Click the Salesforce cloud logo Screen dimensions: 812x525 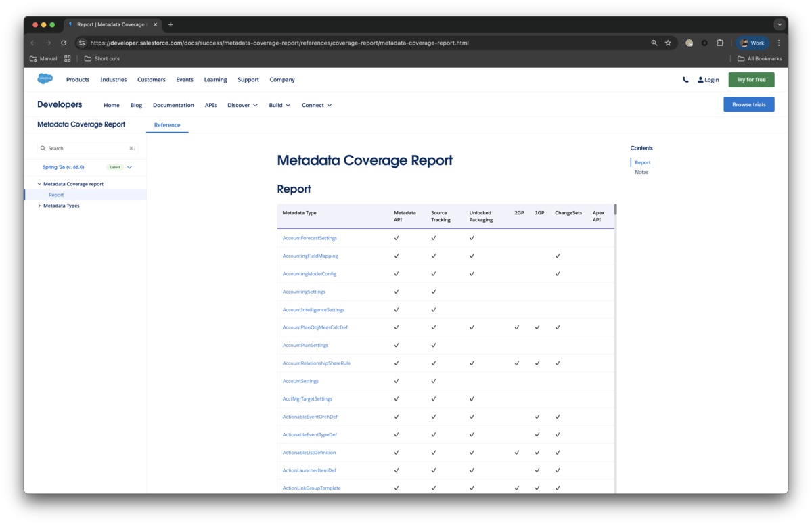[x=45, y=79]
